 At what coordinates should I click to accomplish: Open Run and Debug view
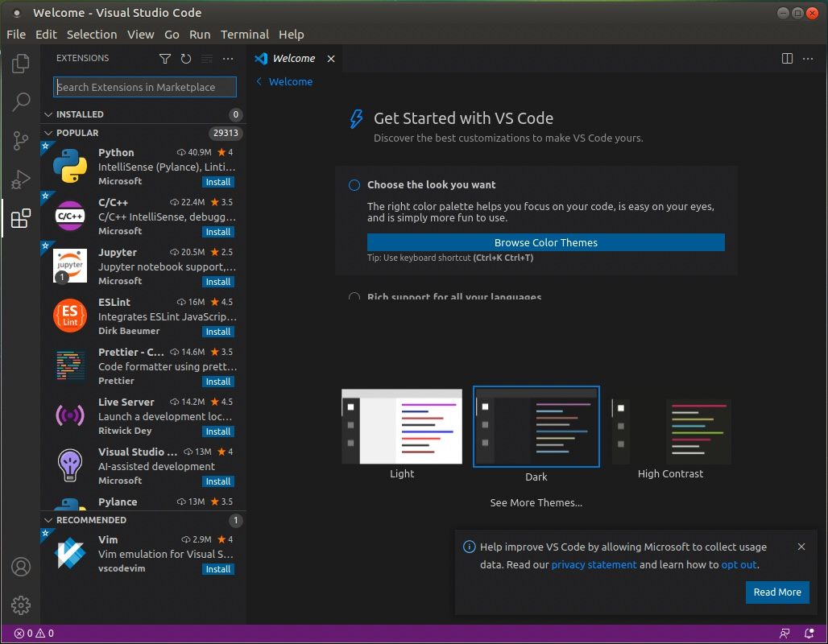point(21,180)
